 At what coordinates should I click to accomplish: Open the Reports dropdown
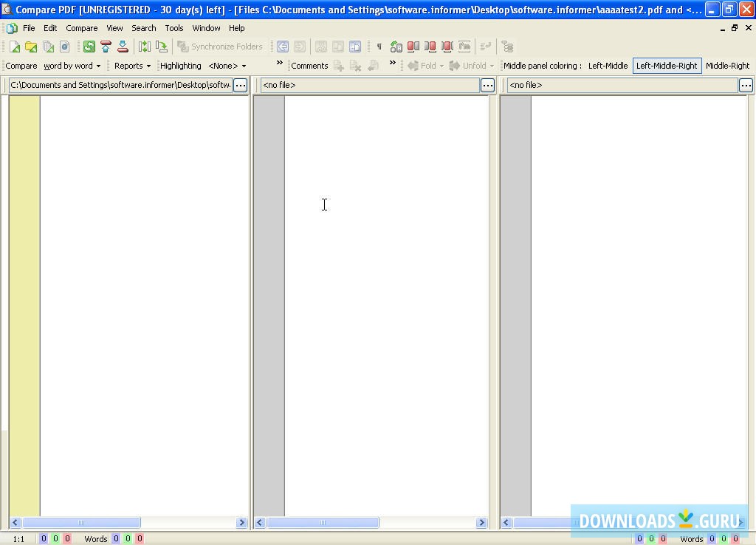[131, 66]
